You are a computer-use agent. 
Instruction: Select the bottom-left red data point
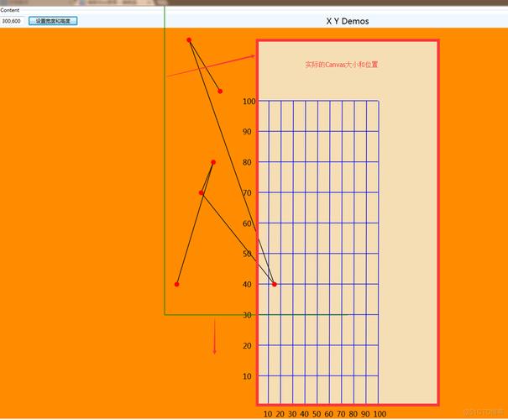(x=176, y=284)
